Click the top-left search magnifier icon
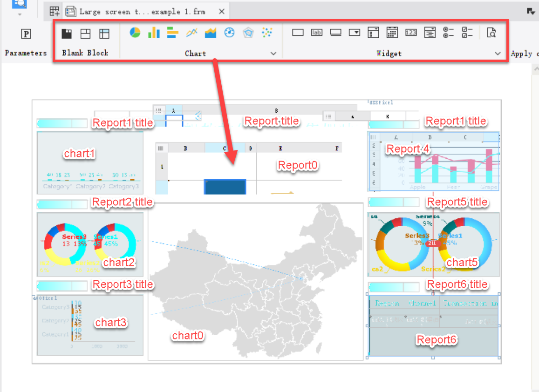 (20, 4)
